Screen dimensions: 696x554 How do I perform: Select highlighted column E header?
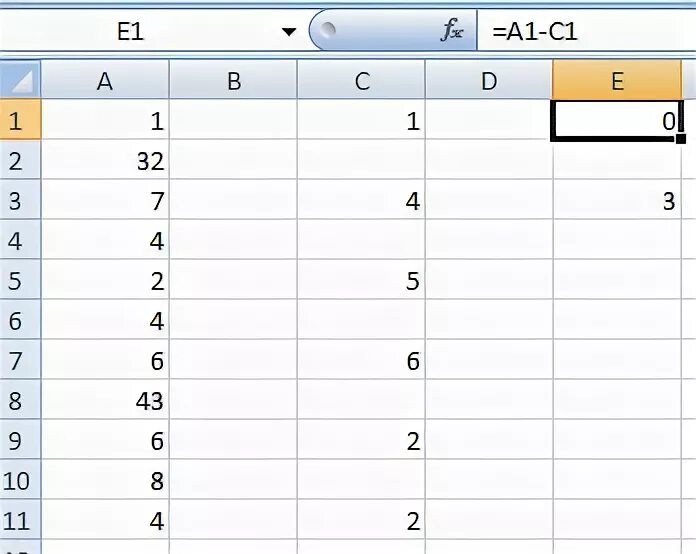(x=617, y=80)
